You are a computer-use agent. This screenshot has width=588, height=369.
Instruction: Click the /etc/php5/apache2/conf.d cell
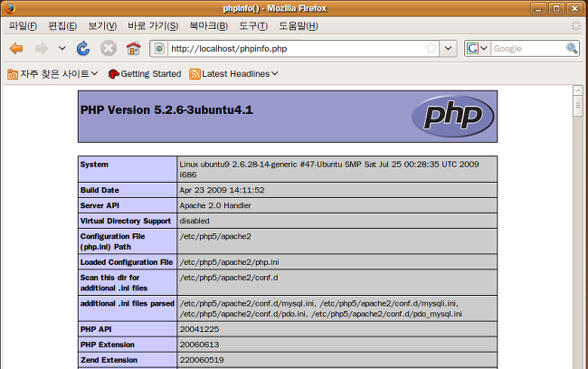[337, 282]
